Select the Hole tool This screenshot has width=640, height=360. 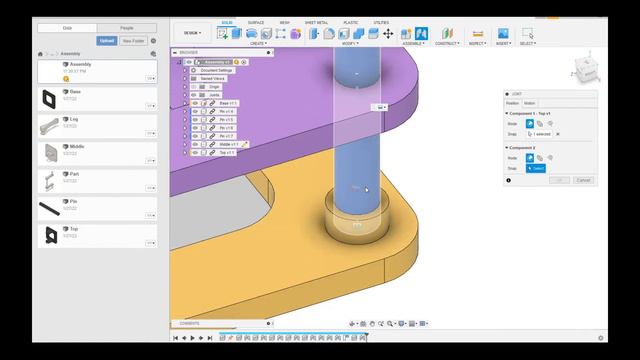coord(266,33)
